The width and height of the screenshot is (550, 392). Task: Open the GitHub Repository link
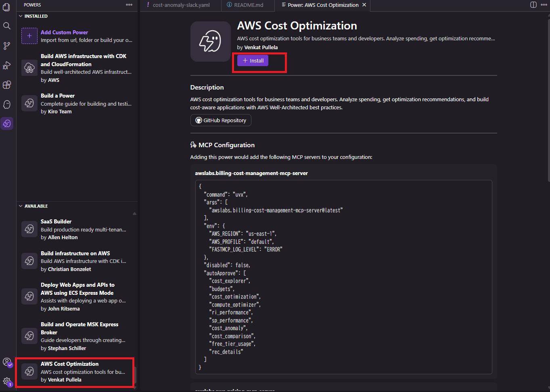(221, 120)
